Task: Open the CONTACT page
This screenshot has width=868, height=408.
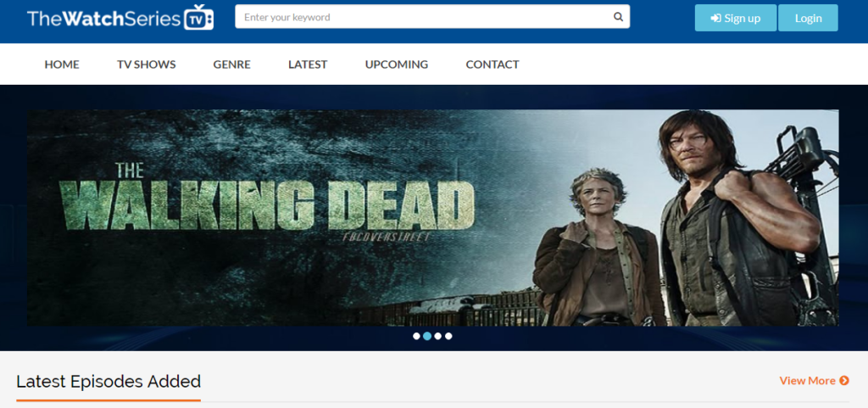Action: coord(492,64)
